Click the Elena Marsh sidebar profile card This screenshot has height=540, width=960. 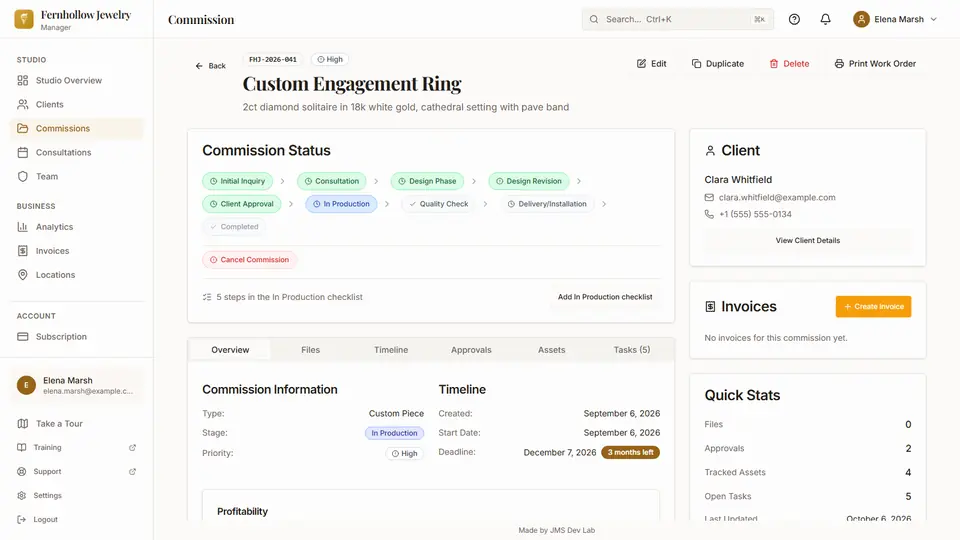tap(77, 385)
